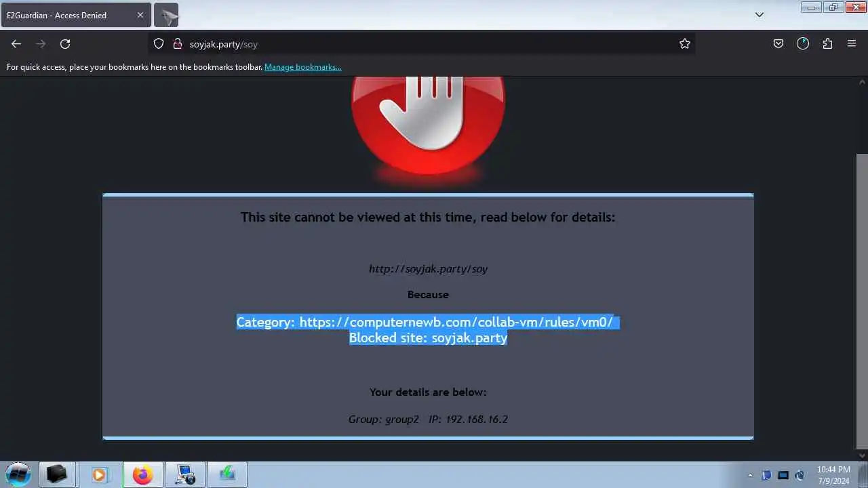Restore down the Firefox window
Screen dimensions: 868x488
833,7
